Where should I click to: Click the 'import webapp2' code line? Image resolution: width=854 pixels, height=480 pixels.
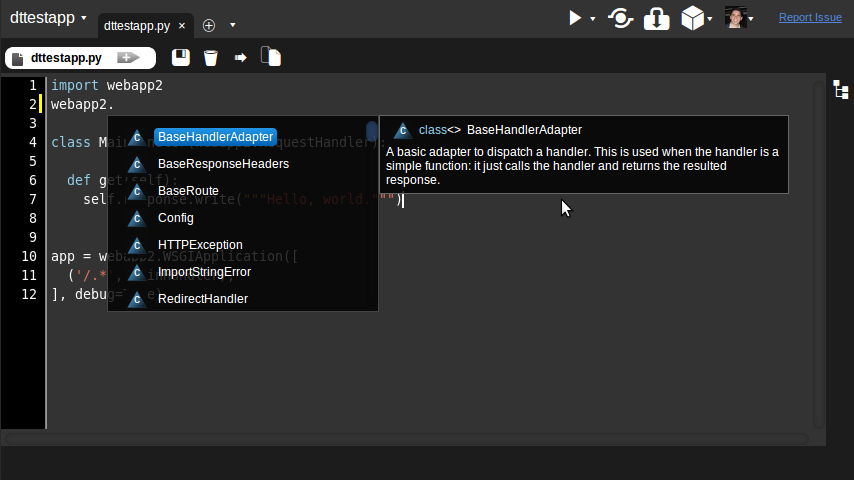(107, 86)
